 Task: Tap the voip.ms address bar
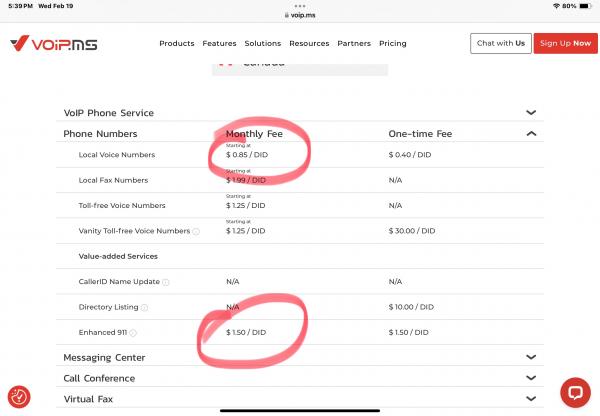click(300, 15)
